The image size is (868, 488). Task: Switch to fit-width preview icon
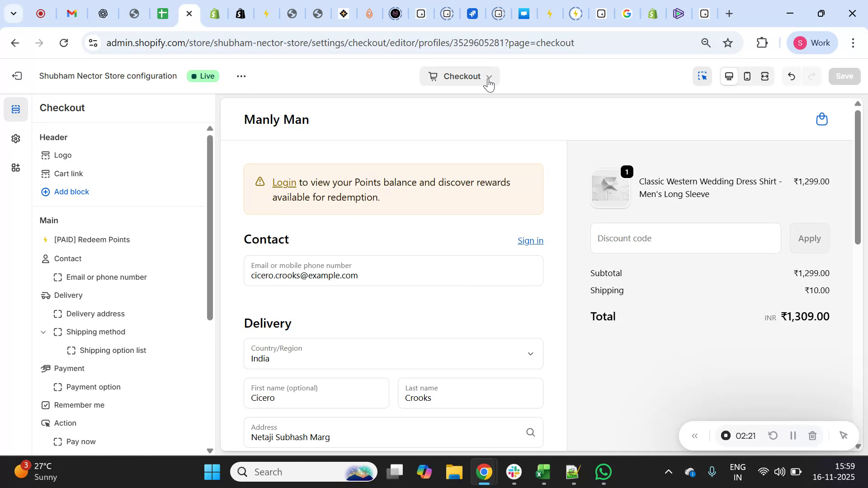(x=765, y=76)
